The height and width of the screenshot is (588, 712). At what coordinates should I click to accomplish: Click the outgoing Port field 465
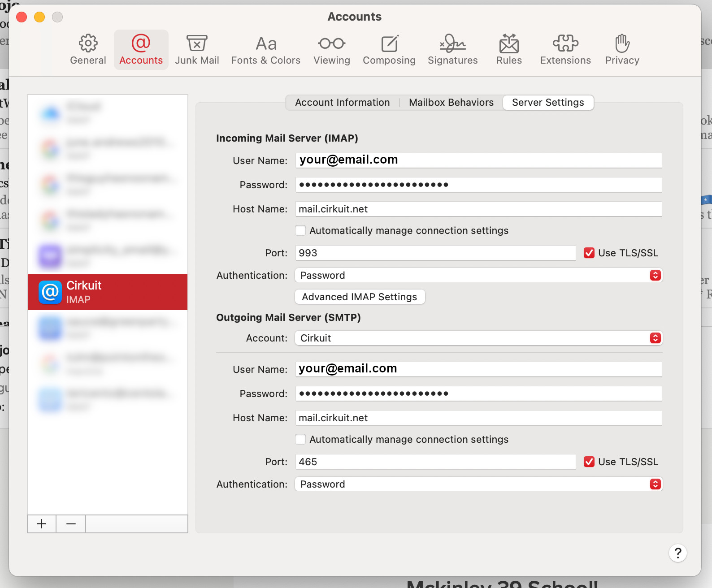click(x=435, y=462)
